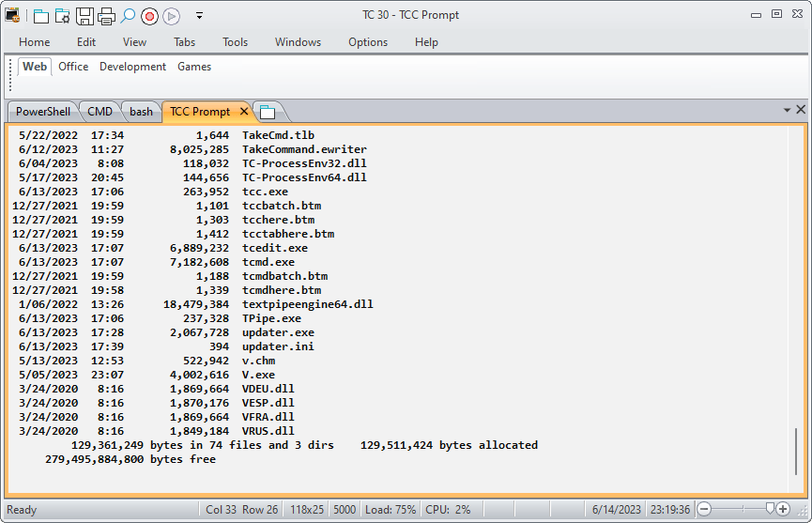Minimize the TC 30 window
This screenshot has width=812, height=523.
tap(756, 15)
